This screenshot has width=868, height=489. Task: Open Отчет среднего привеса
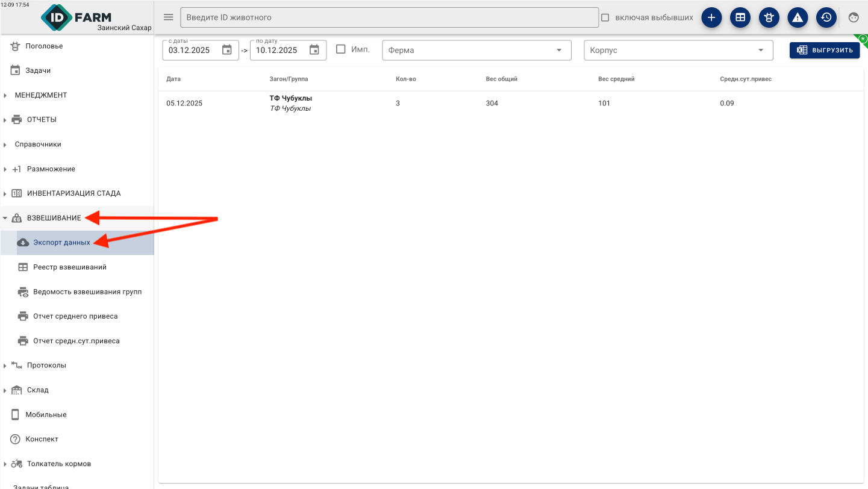click(77, 316)
